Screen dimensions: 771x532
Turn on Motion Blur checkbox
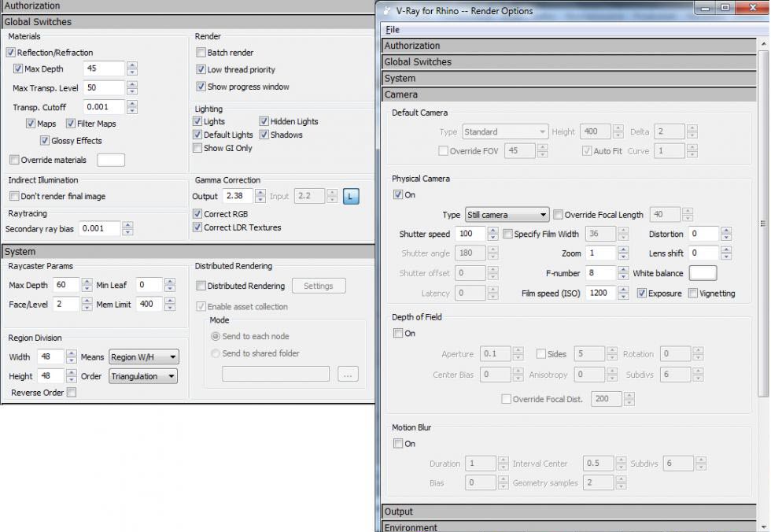(x=398, y=444)
